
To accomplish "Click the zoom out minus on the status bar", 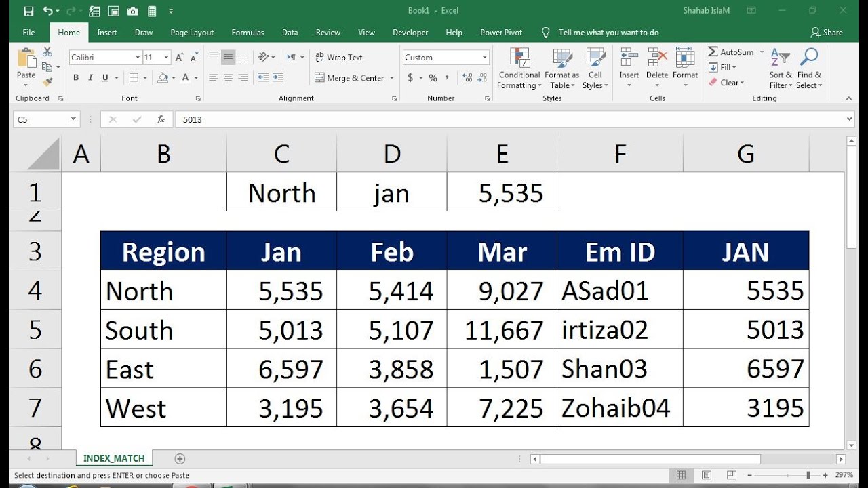I will point(749,475).
